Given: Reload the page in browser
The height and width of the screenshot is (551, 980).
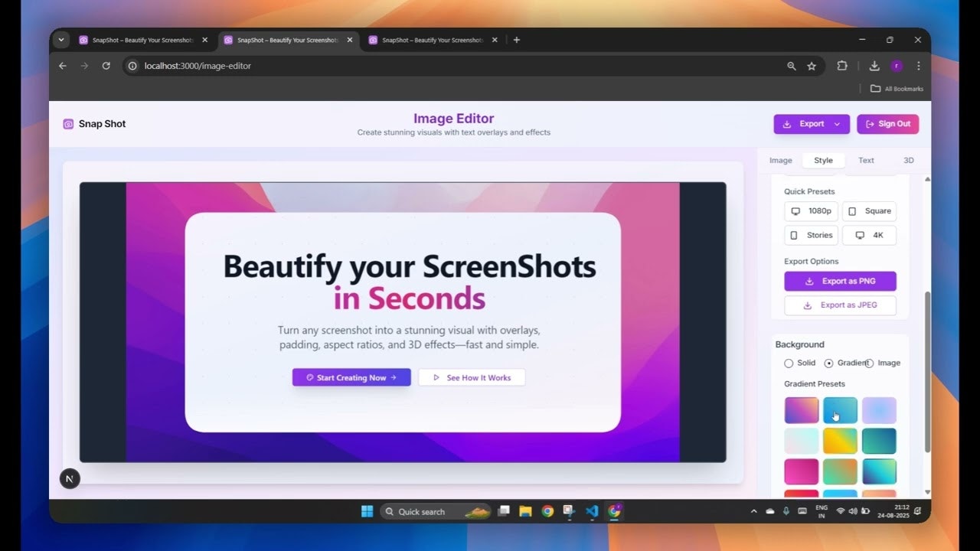Looking at the screenshot, I should click(x=106, y=66).
